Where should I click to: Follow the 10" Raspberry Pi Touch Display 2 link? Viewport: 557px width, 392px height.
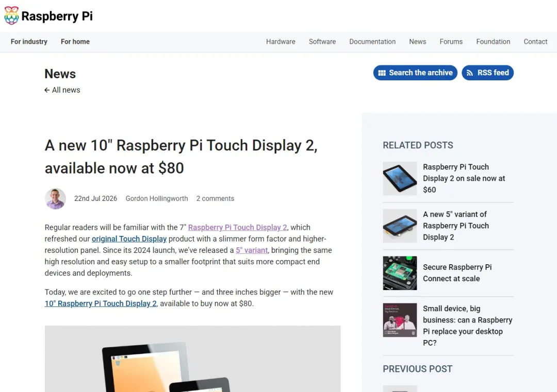pyautogui.click(x=101, y=304)
